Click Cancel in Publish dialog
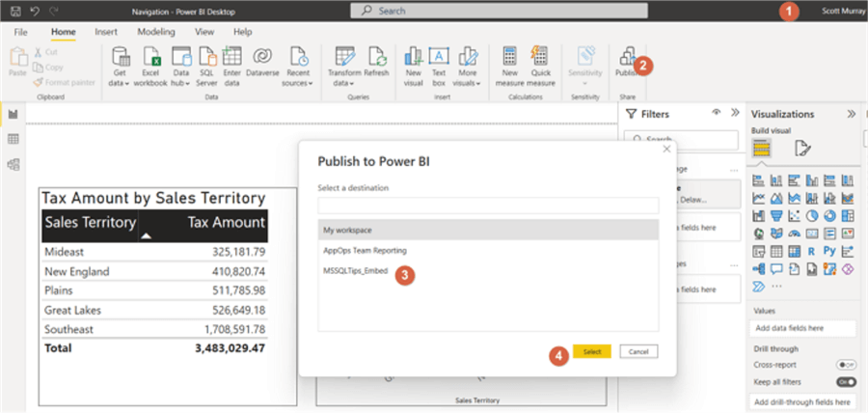Viewport: 868px width, 413px height. [x=638, y=351]
